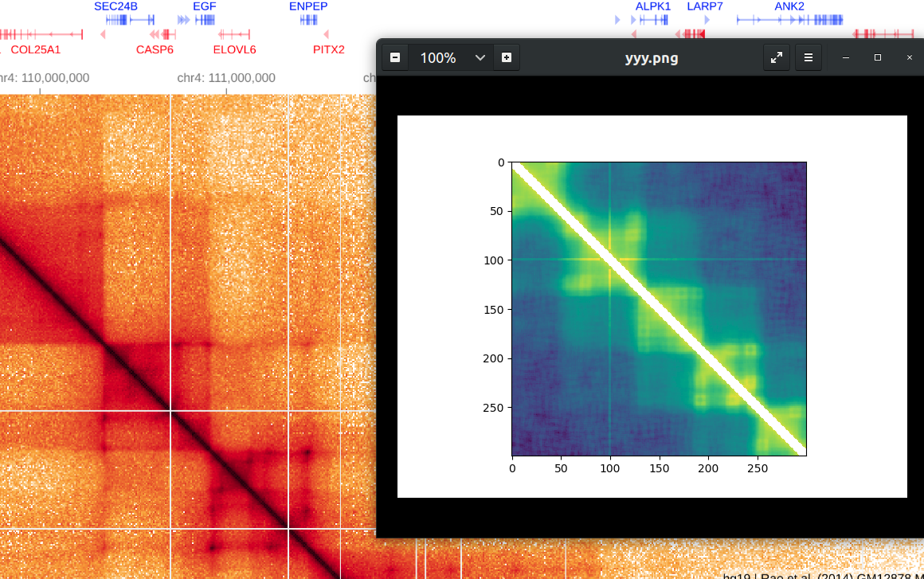
Task: Click the LARP7 gene label
Action: (705, 6)
